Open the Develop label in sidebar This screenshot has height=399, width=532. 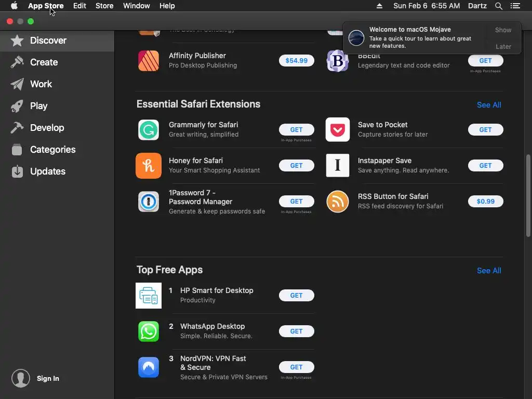click(x=47, y=128)
